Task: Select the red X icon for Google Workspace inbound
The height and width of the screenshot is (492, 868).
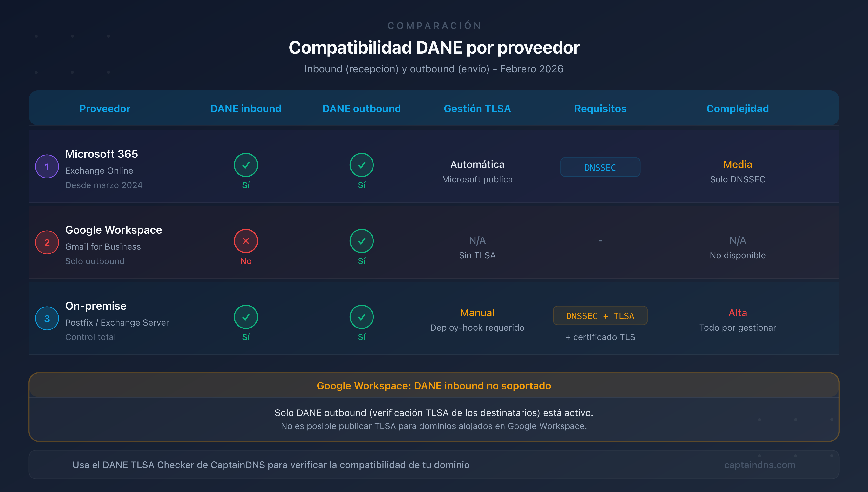Action: click(246, 241)
